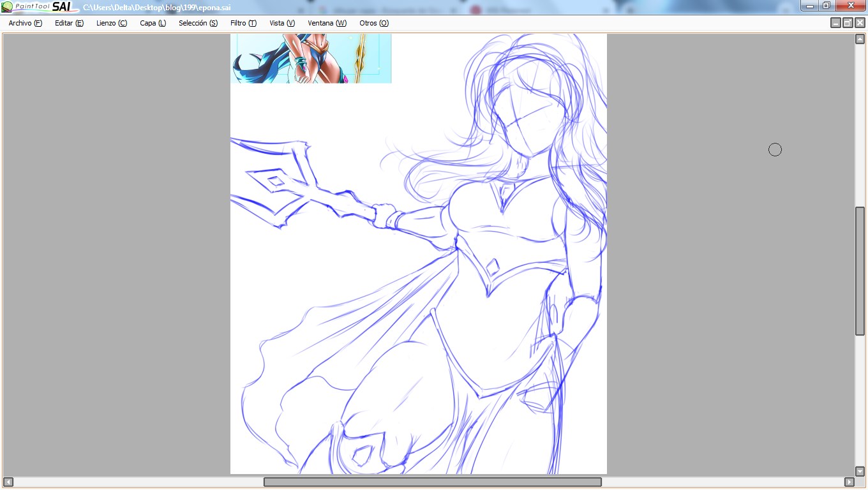Viewport: 868px width, 490px height.
Task: Click the file path in title bar
Action: (156, 7)
